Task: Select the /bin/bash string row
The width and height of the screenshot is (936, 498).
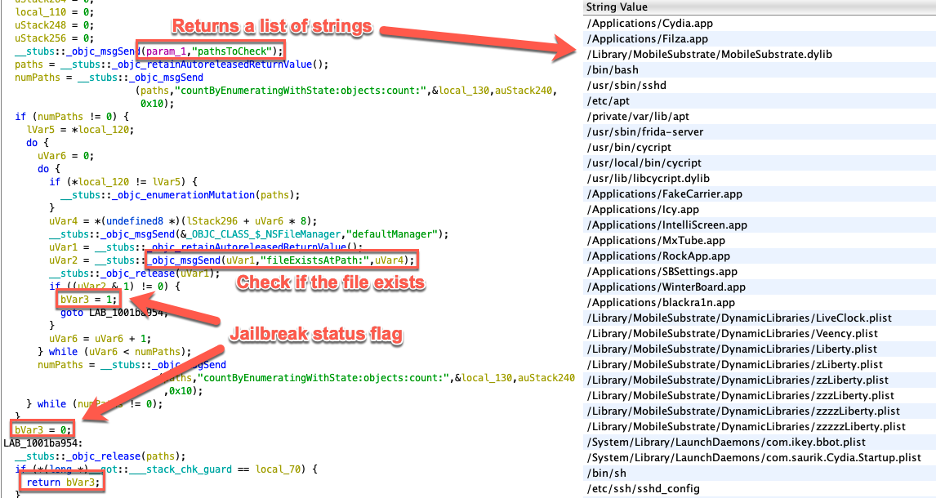Action: tap(759, 70)
